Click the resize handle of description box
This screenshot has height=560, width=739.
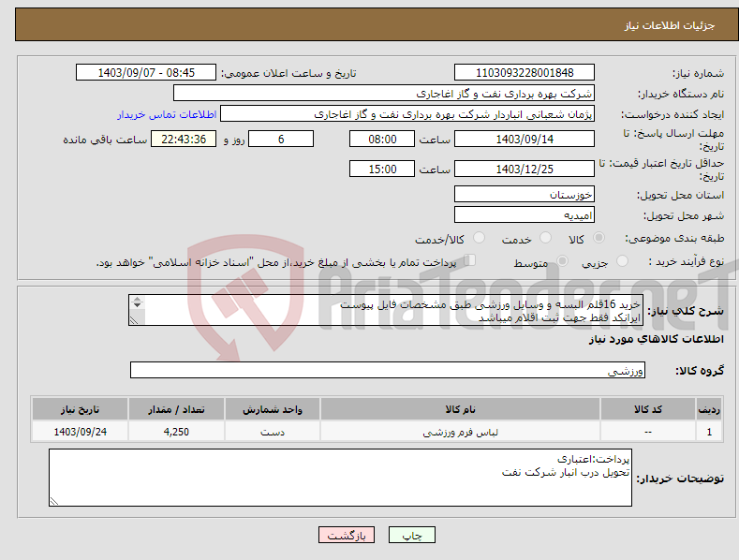(134, 320)
